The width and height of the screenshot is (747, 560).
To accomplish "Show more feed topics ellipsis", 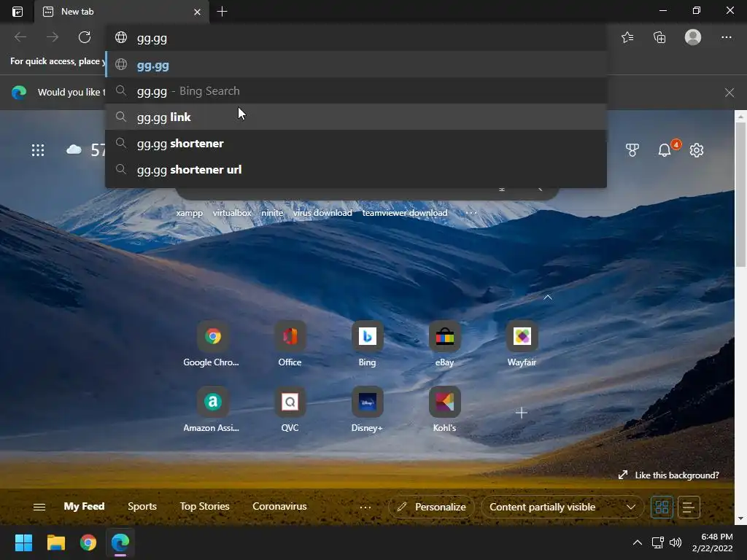I will [365, 507].
